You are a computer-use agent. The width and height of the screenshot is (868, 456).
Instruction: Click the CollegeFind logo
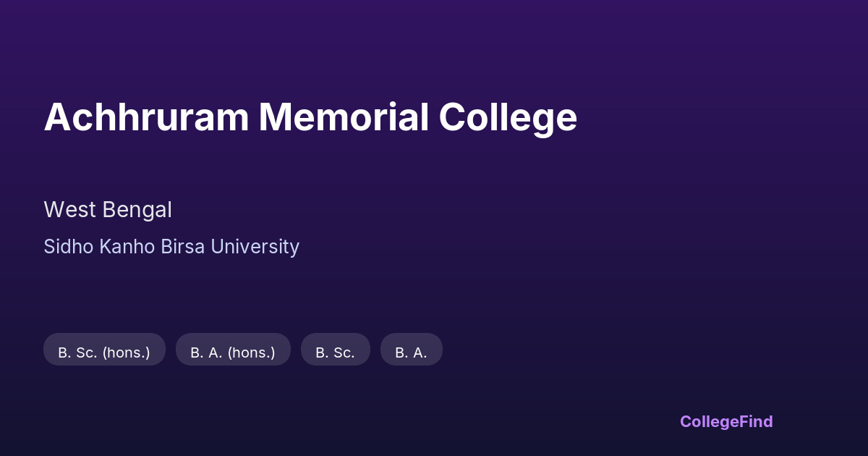[x=726, y=421]
